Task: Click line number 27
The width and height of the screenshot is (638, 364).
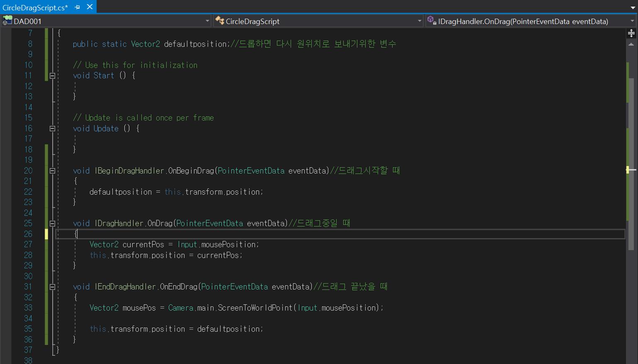Action: pos(28,244)
